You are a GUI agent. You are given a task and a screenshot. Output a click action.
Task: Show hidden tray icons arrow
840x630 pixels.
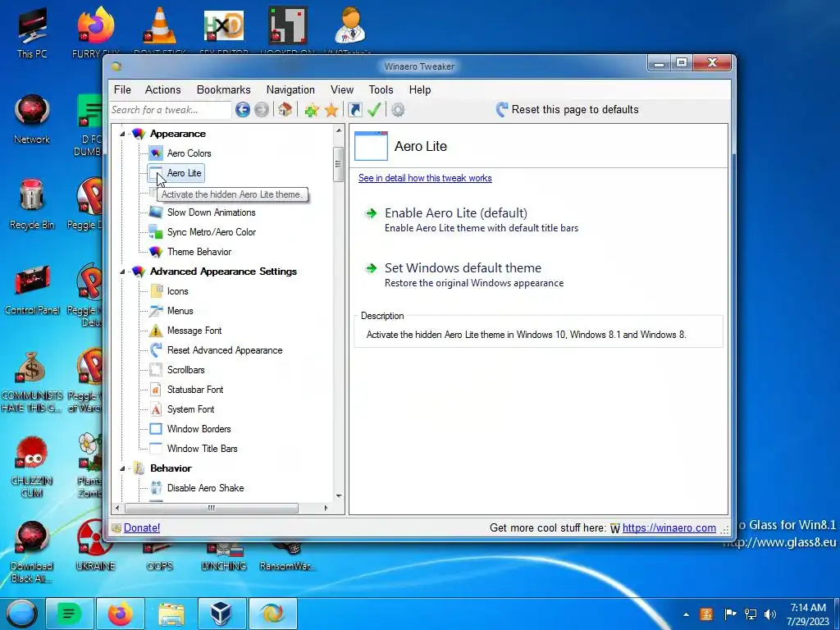[687, 614]
